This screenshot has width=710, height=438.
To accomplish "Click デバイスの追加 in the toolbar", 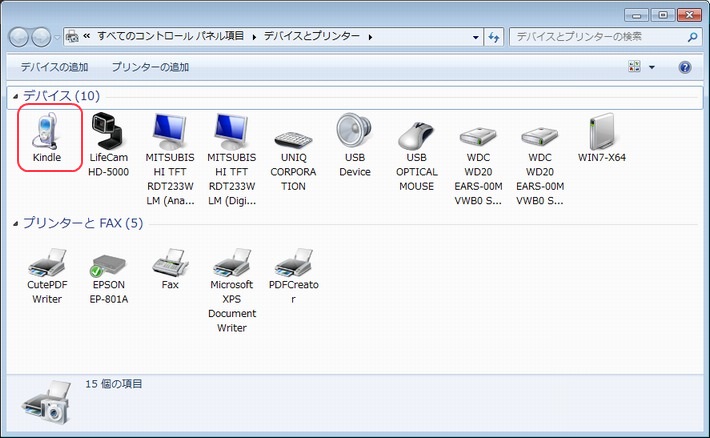I will pyautogui.click(x=55, y=68).
